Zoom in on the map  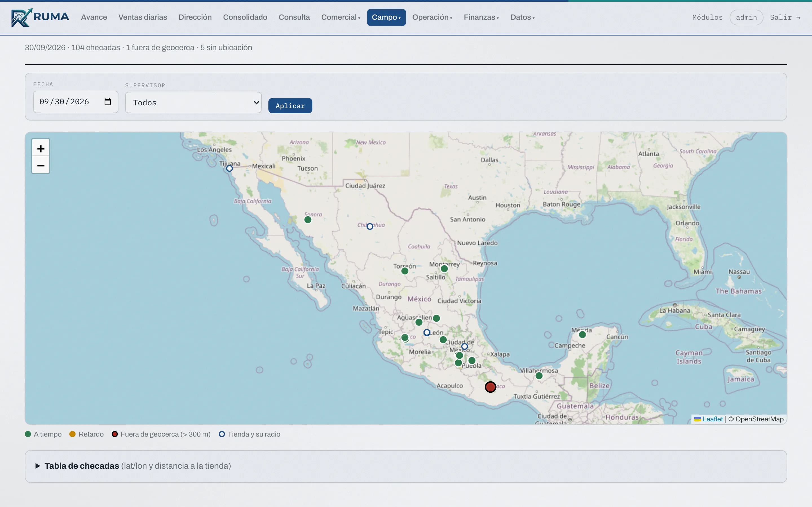pyautogui.click(x=41, y=148)
